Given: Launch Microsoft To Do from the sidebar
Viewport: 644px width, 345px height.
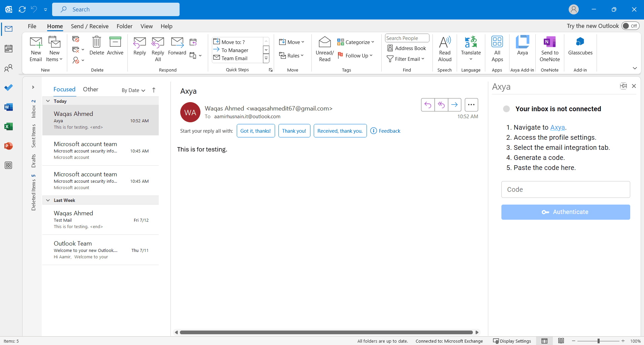Looking at the screenshot, I should point(8,87).
